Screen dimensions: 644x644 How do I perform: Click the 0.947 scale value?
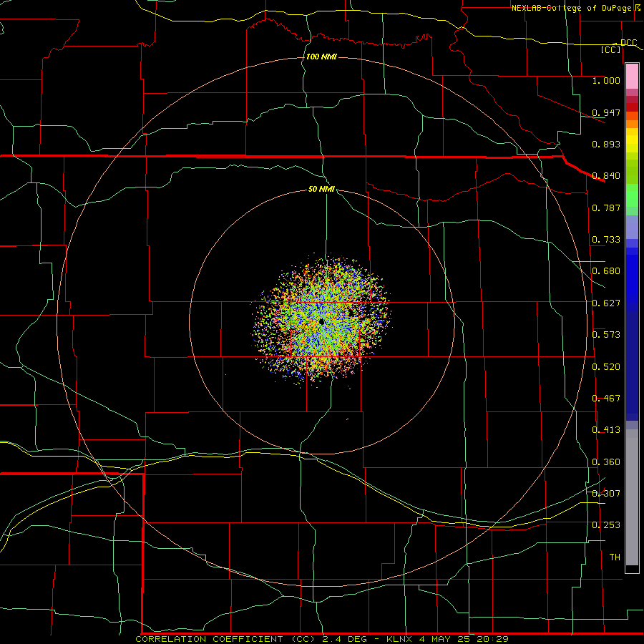point(606,112)
